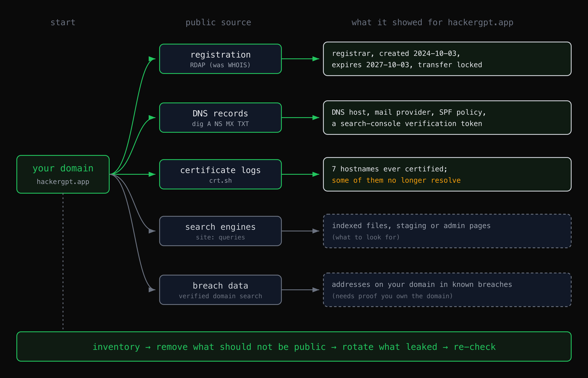Select the certificate logs crt.sh box
The image size is (588, 378).
point(220,174)
